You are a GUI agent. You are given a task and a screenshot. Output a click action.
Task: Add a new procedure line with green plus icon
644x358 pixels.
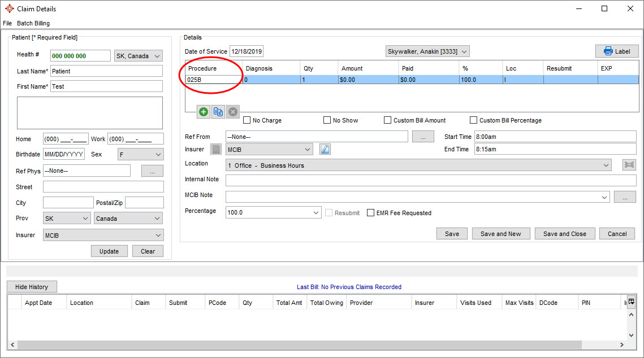(x=204, y=112)
